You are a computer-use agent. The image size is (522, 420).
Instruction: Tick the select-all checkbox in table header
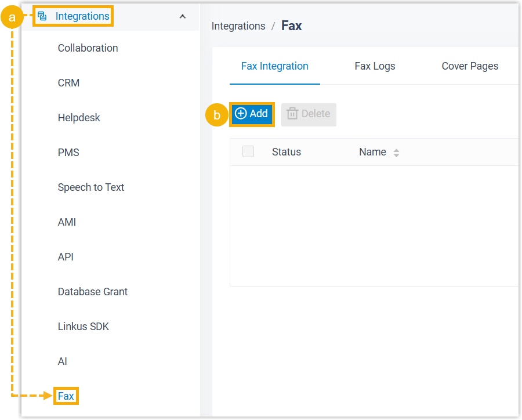tap(248, 152)
